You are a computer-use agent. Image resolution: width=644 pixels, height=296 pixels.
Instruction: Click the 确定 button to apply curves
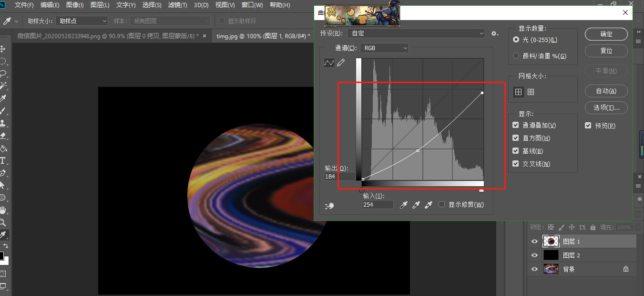point(606,34)
